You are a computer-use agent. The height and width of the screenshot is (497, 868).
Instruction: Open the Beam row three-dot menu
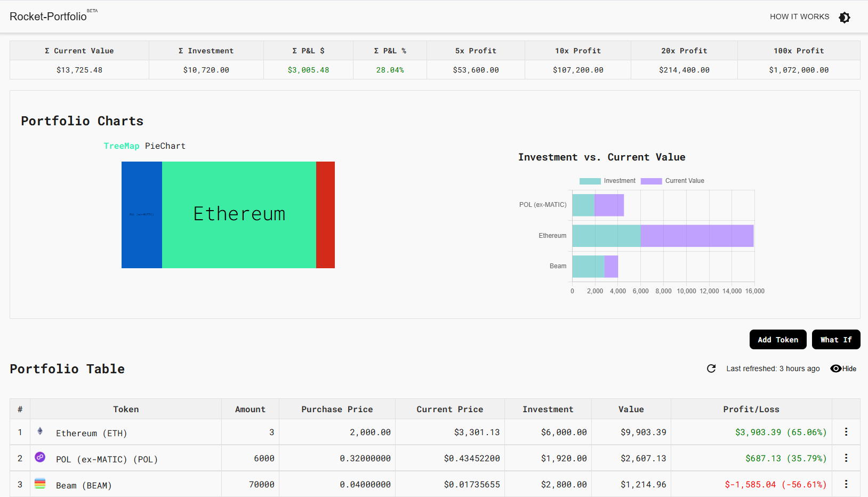846,484
